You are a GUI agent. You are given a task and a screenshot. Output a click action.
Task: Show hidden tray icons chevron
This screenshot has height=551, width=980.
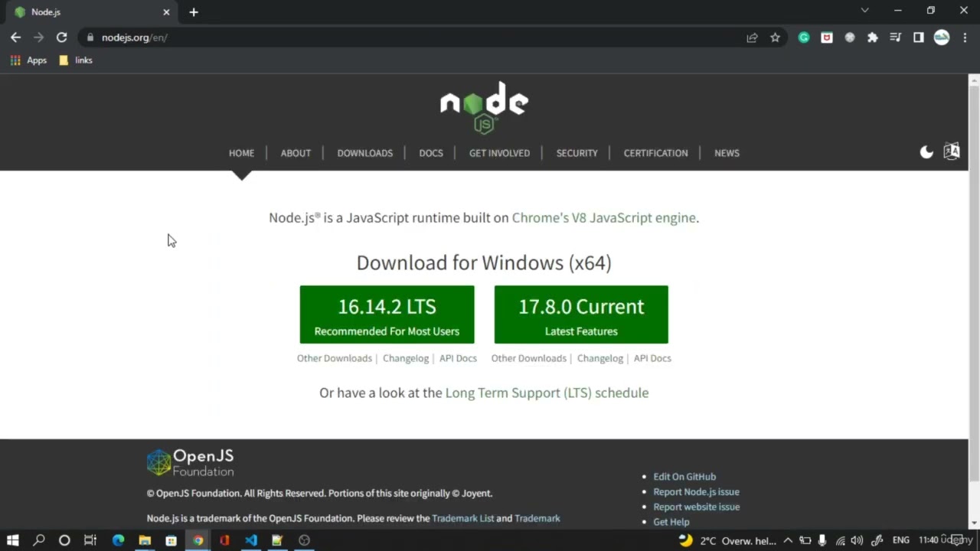788,540
